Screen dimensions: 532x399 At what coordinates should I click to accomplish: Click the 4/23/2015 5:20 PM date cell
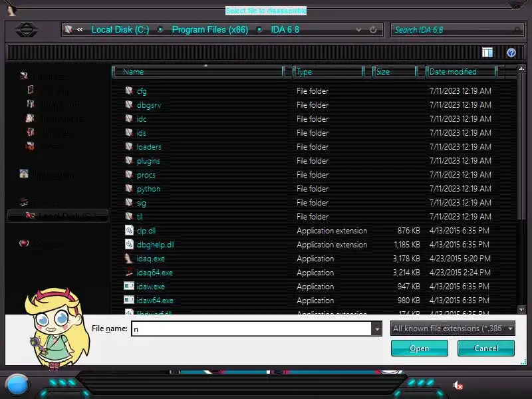[460, 259]
